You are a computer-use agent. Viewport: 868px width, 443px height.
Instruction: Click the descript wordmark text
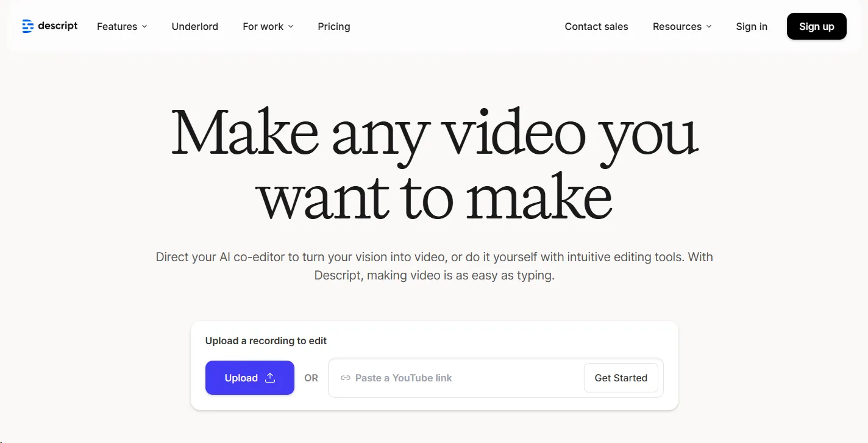click(x=58, y=26)
